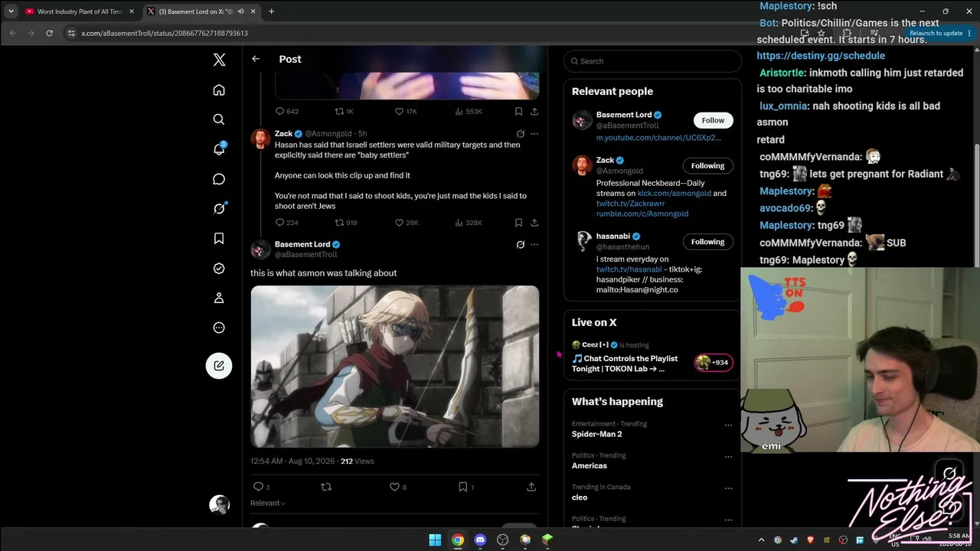
Task: Mute the Basement Lord tab audio
Action: pyautogui.click(x=240, y=11)
